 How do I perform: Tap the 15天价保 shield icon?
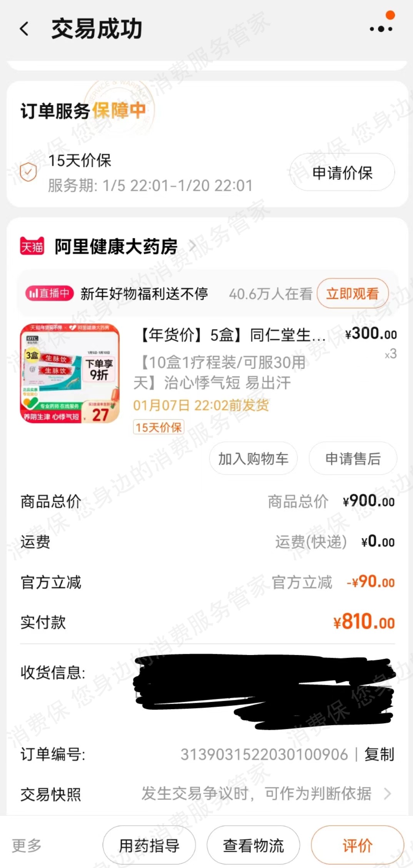pos(28,172)
